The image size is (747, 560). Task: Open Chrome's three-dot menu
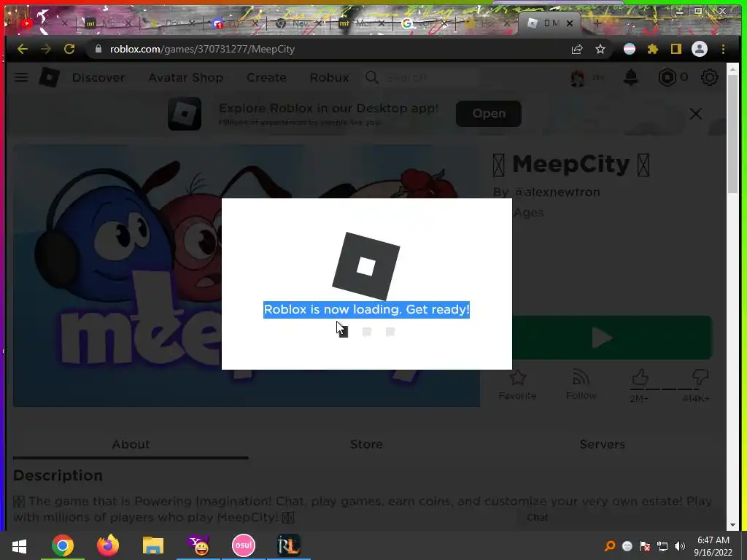(723, 49)
